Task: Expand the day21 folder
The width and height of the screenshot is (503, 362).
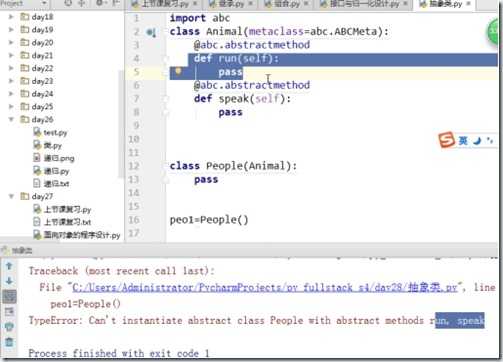Action: [x=11, y=55]
